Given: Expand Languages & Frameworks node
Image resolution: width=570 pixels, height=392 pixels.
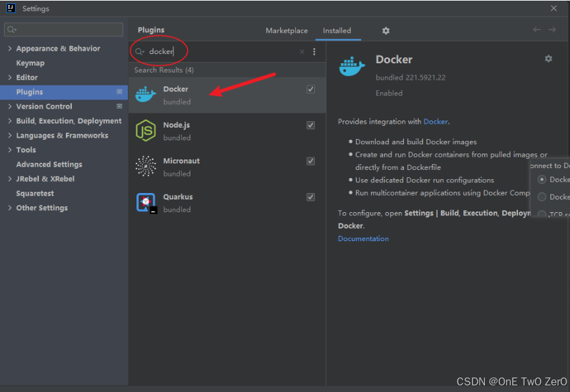Looking at the screenshot, I should 10,136.
